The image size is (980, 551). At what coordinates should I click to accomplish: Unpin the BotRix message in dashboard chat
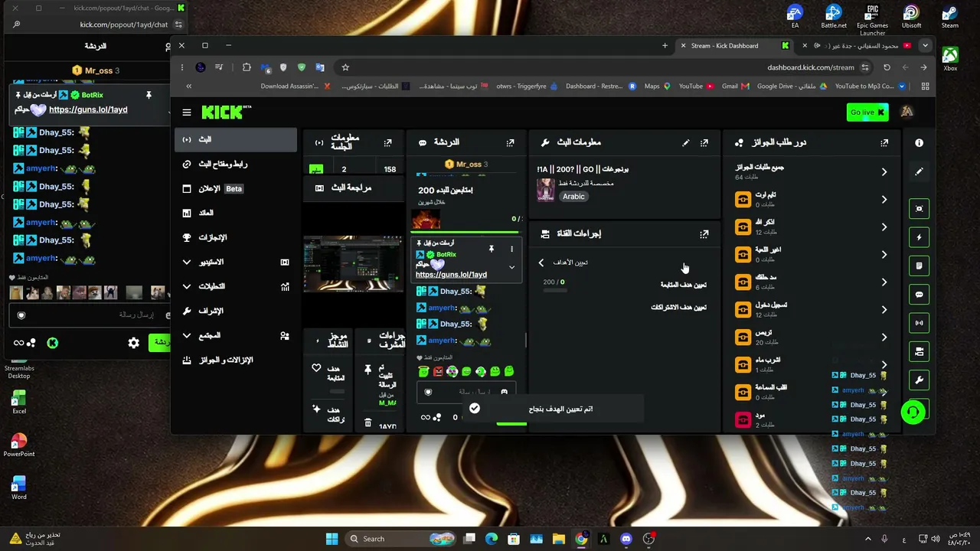click(492, 249)
